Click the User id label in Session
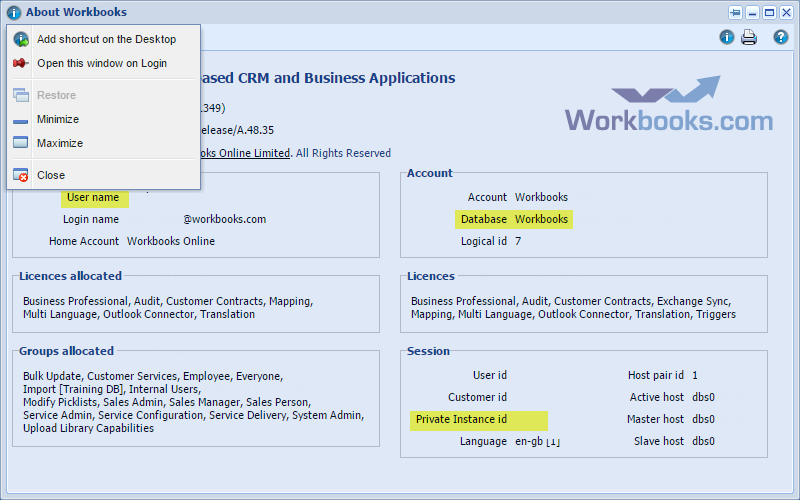This screenshot has width=800, height=500. [490, 376]
